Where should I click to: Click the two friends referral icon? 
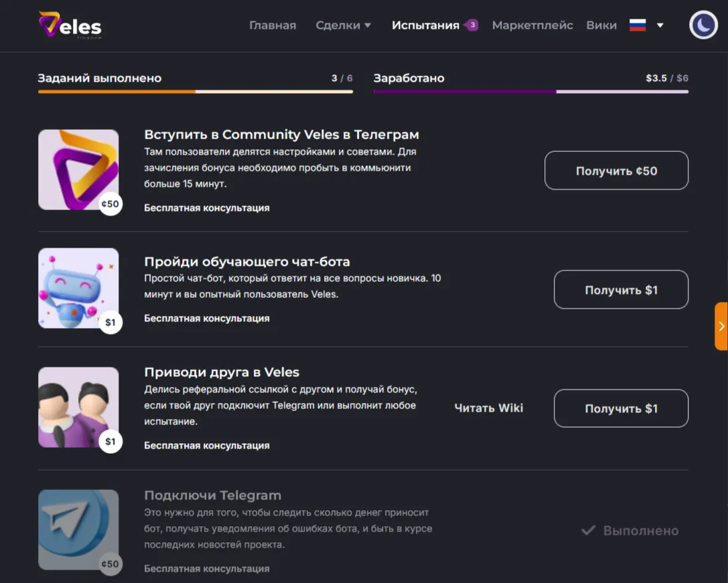tap(78, 407)
